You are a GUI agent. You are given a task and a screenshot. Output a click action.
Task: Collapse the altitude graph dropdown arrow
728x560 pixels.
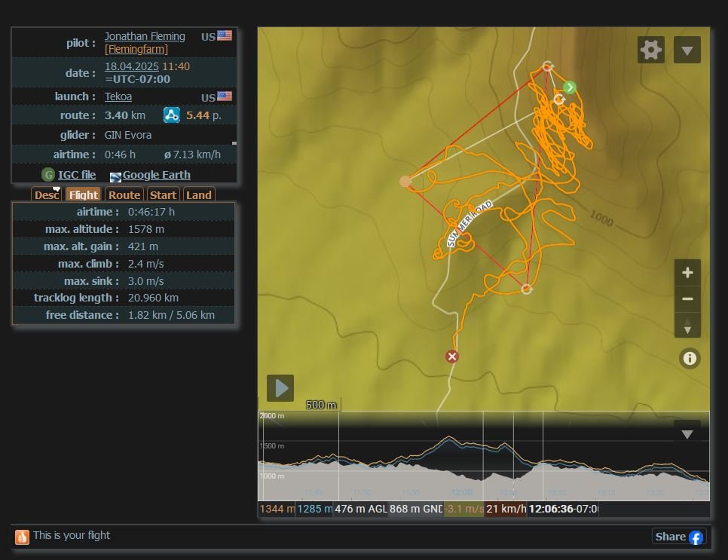[687, 433]
